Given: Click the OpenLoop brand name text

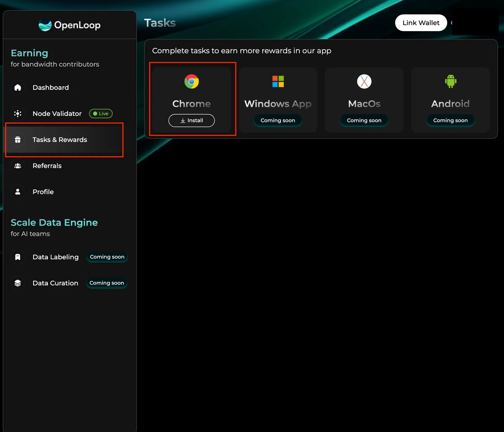Looking at the screenshot, I should click(77, 25).
